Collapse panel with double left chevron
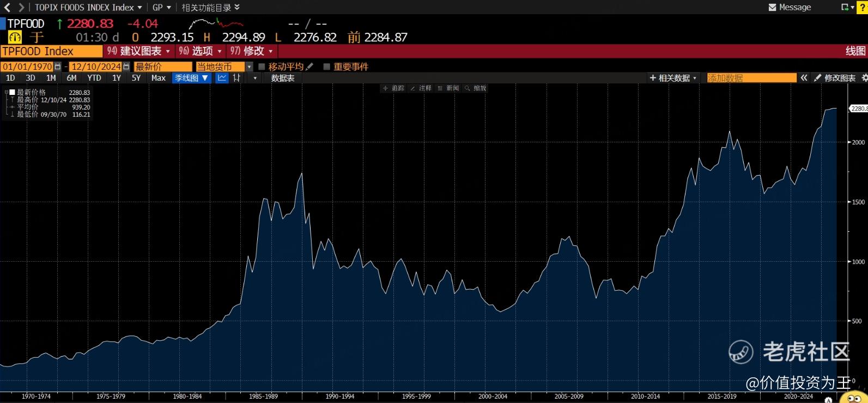The height and width of the screenshot is (403, 868). tap(804, 78)
